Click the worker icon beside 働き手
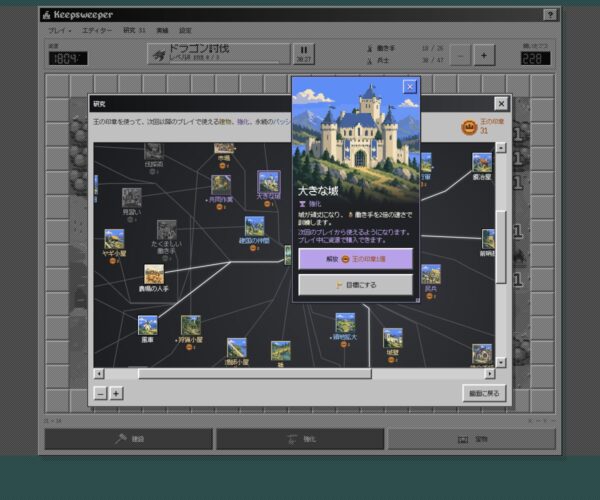Viewport: 600px width, 500px height. (x=370, y=49)
